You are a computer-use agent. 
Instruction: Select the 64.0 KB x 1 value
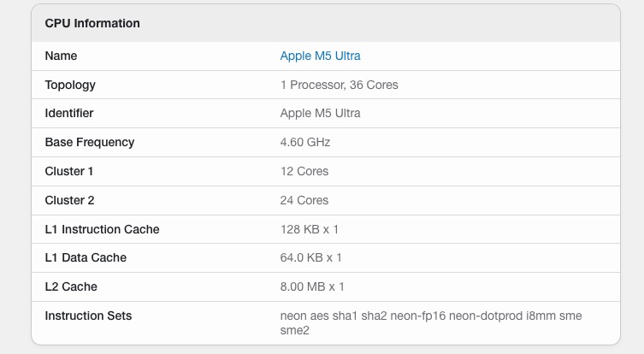311,257
